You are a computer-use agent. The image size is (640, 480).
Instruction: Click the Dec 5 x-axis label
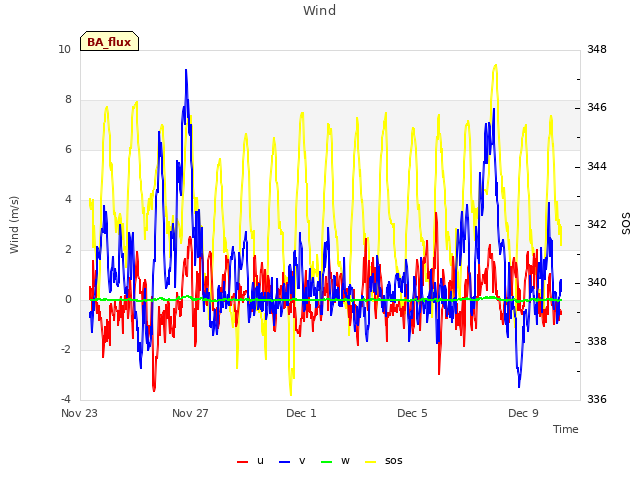point(412,413)
